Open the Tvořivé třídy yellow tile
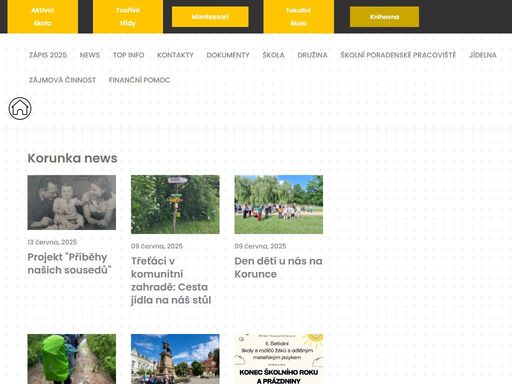This screenshot has width=512, height=384. tap(128, 16)
